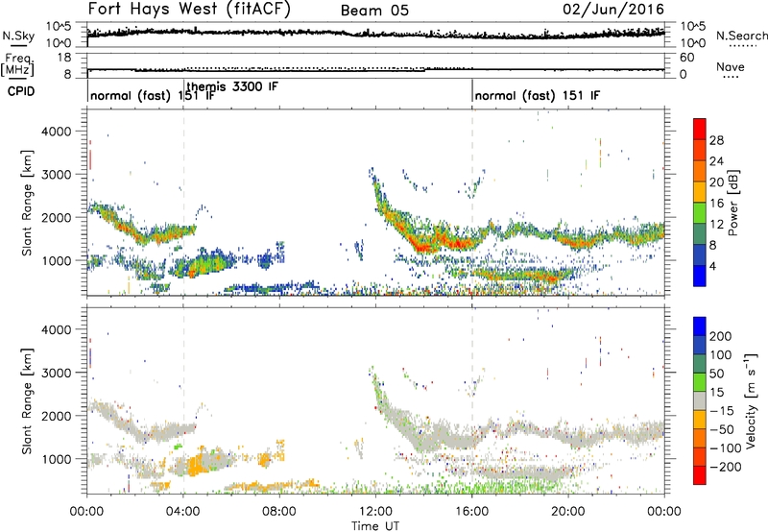Click the yellow-orange 16–20 dB Power colorbar segment
The image size is (768, 532).
pos(700,192)
